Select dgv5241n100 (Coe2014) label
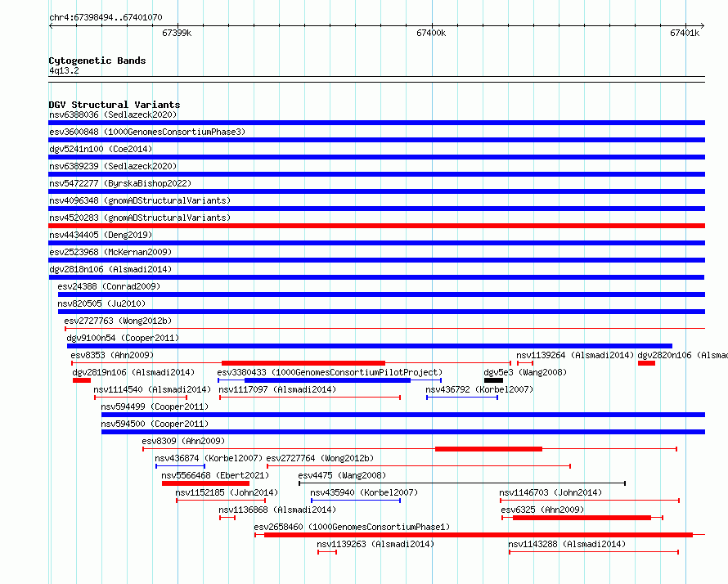The height and width of the screenshot is (584, 728). [x=101, y=149]
